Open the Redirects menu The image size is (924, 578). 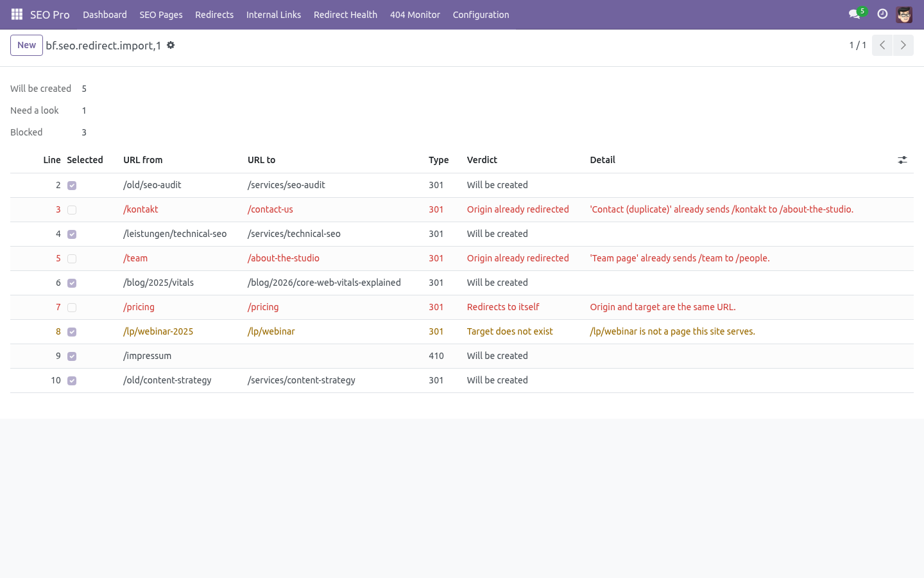(x=214, y=14)
